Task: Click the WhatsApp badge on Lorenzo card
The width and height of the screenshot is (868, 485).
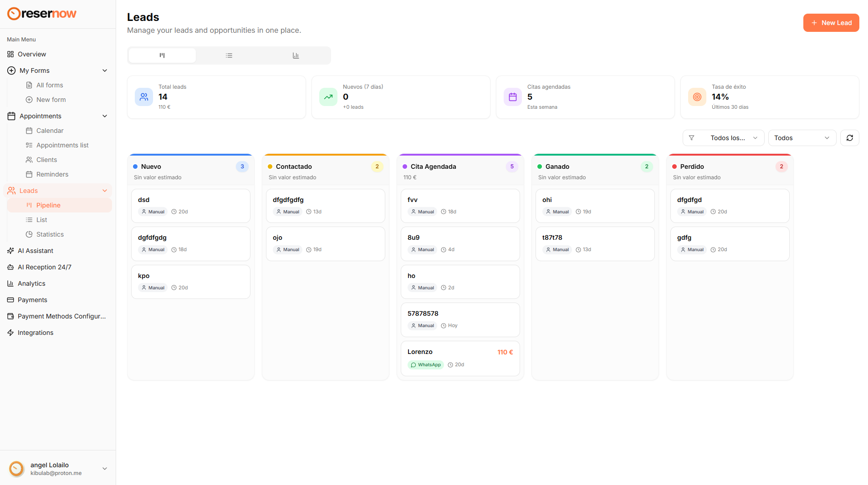Action: point(426,365)
